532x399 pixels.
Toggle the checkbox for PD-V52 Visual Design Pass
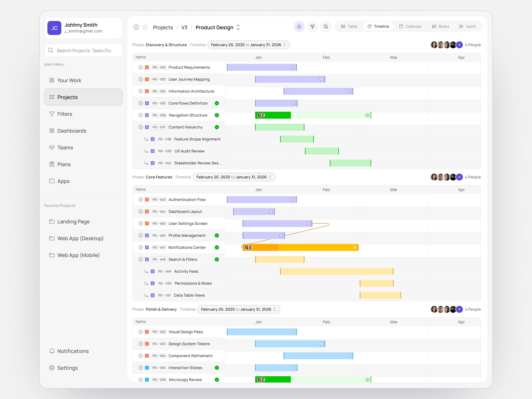[147, 332]
